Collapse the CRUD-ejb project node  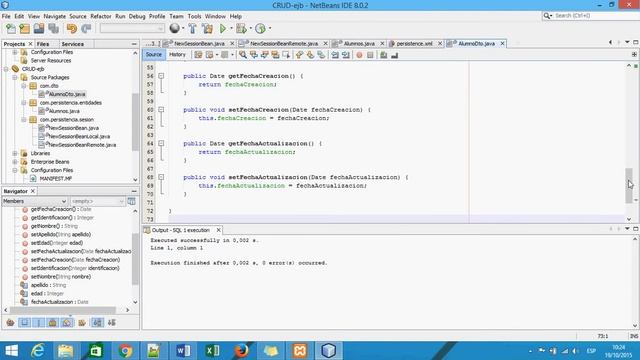[6, 69]
